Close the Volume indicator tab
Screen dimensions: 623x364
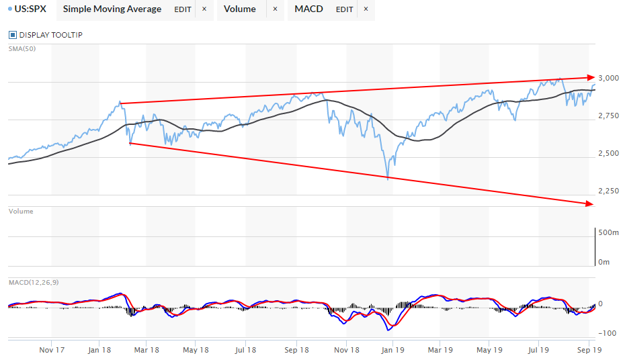[x=275, y=9]
